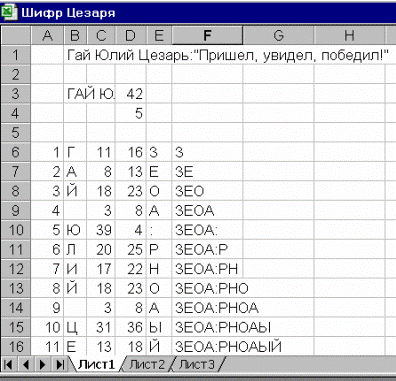Select row 13 header
Viewport: 396px width, 381px height.
click(16, 289)
